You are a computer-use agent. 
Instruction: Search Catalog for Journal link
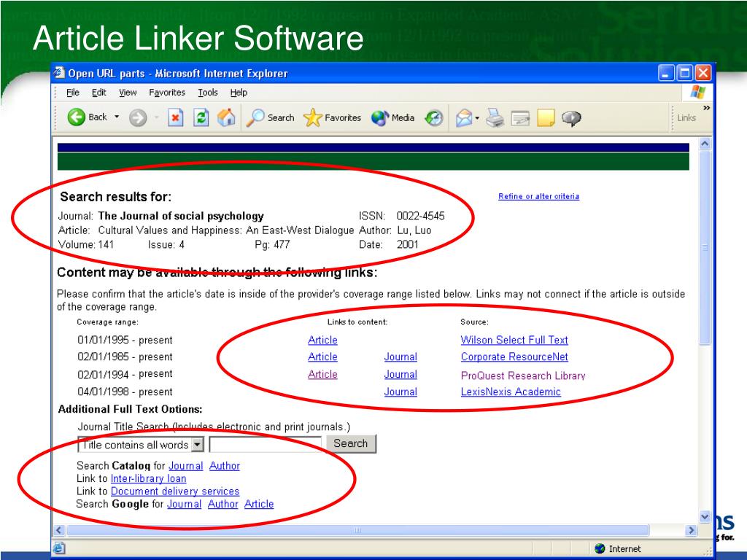(x=186, y=466)
